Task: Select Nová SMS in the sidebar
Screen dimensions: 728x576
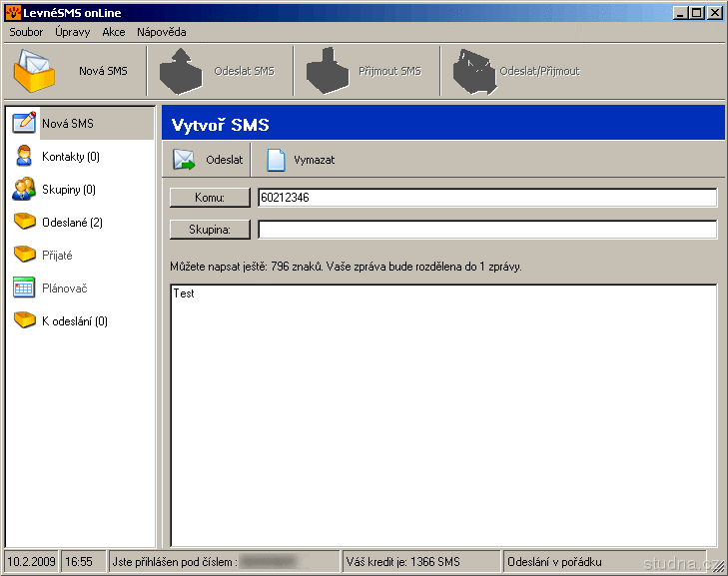Action: click(67, 124)
